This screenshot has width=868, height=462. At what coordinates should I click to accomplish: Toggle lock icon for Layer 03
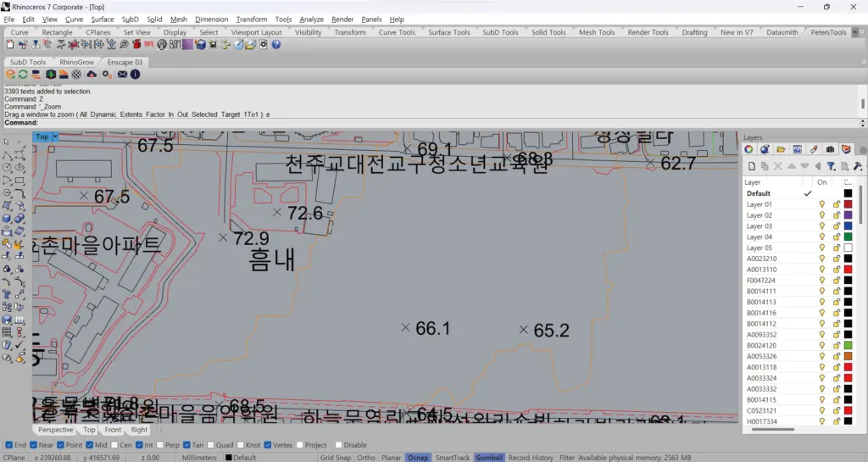tap(837, 225)
